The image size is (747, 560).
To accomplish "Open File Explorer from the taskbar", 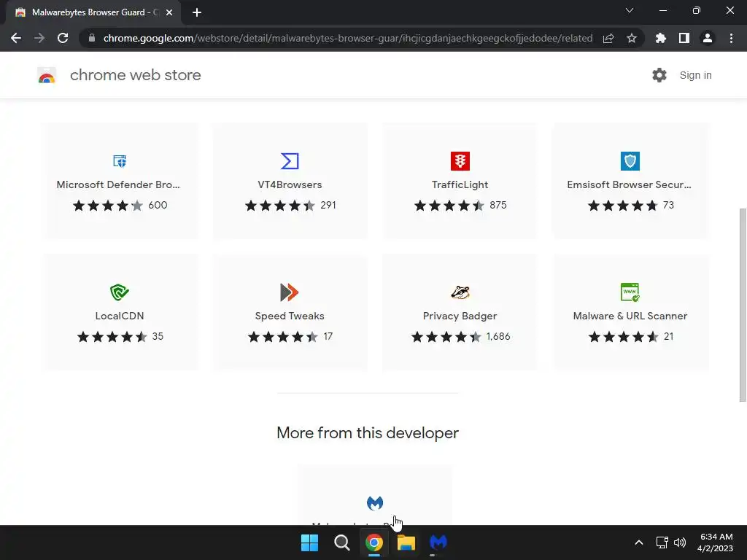I will (406, 542).
